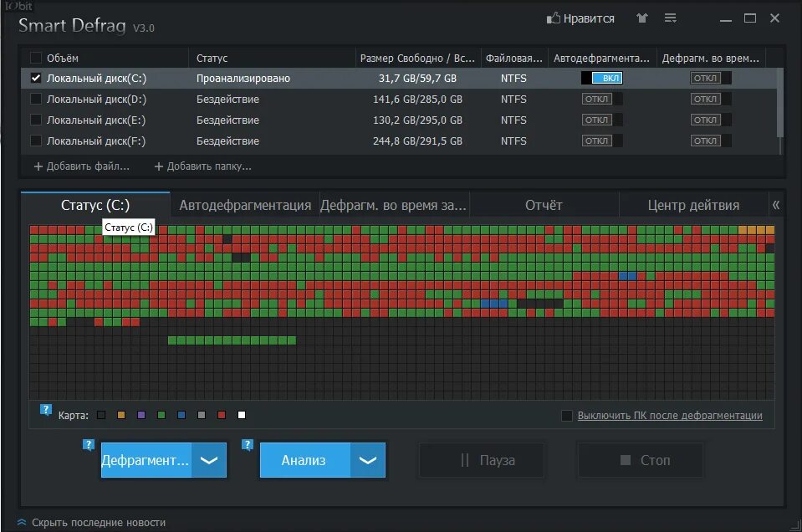Screen dimensions: 802x532
Task: Click the 244,8 GB/291,5 GB size cell
Action: point(417,141)
